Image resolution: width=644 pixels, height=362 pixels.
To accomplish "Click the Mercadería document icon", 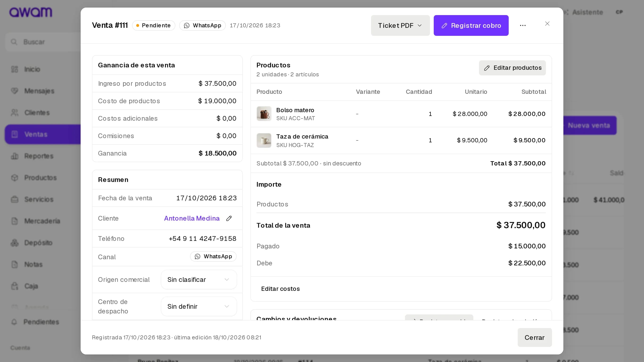I will (x=15, y=221).
